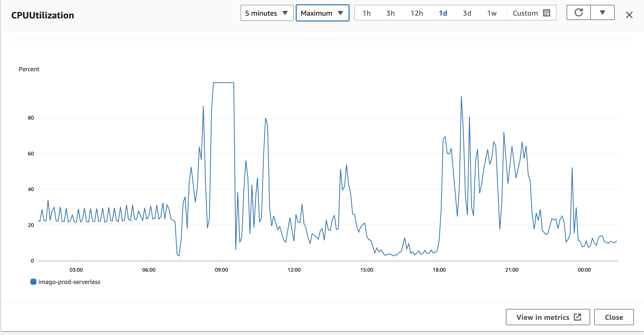Open the Custom time range option

pos(525,13)
